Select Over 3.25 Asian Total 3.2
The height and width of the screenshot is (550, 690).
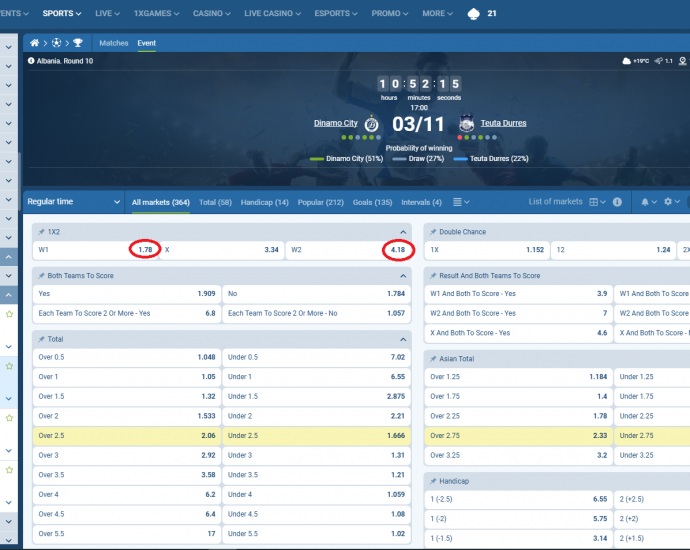[x=518, y=455]
